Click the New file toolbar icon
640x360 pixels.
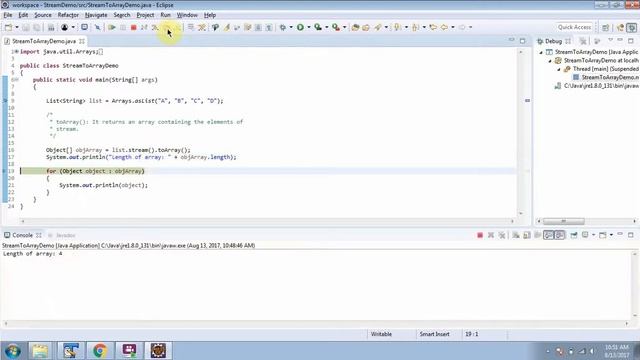pos(8,27)
